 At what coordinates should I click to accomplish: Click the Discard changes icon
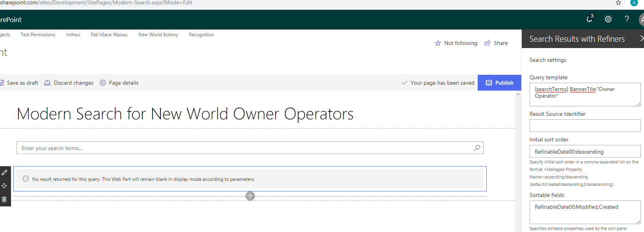click(x=47, y=83)
